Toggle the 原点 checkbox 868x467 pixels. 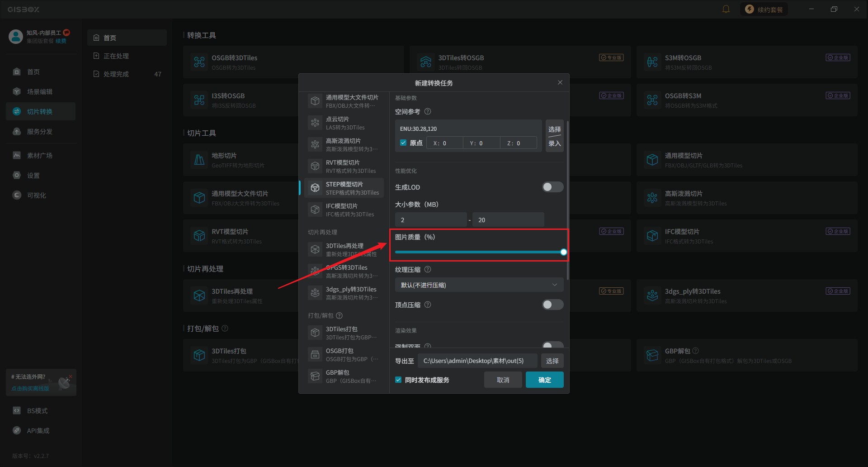click(x=403, y=143)
